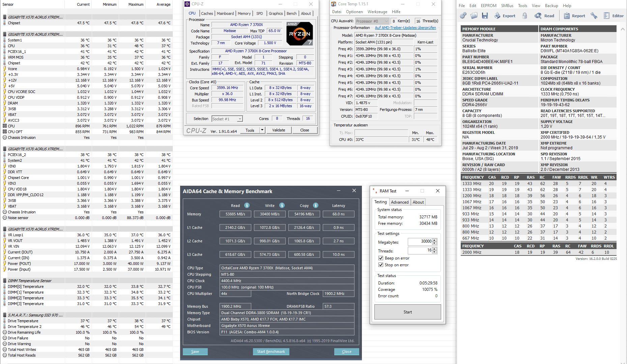Click the Megabytes input field in RAM Test
Screen dimensions: 627x364
tap(420, 242)
